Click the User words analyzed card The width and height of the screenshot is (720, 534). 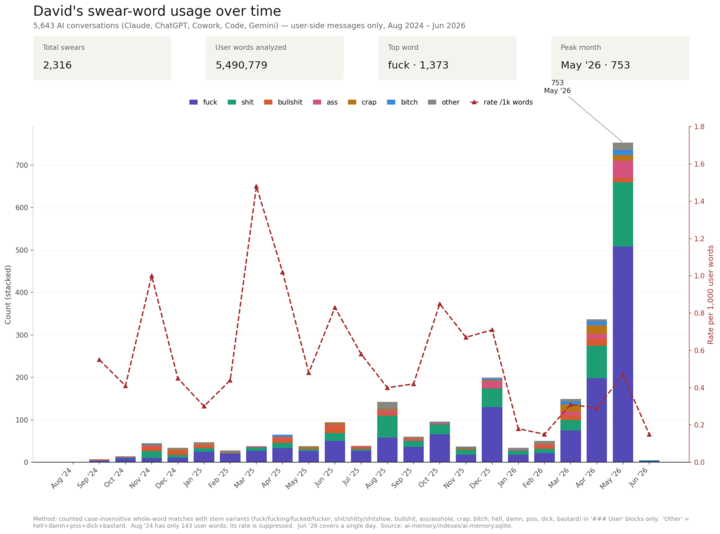(275, 58)
